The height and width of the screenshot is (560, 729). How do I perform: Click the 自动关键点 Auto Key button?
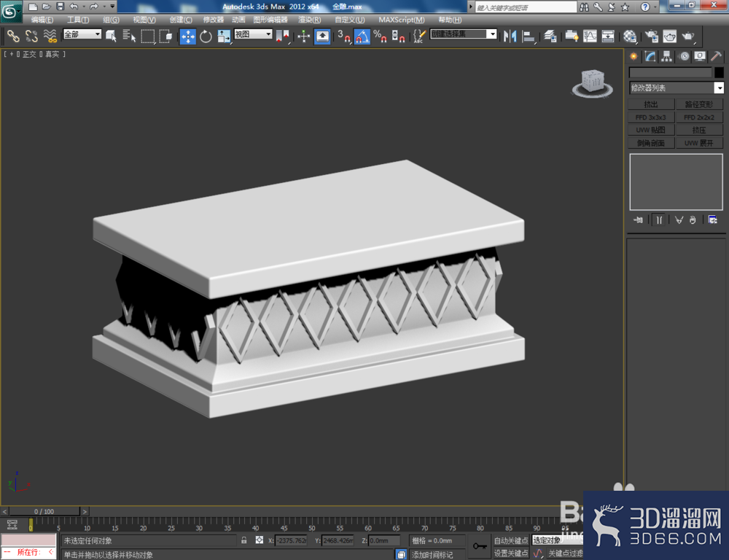coord(511,540)
